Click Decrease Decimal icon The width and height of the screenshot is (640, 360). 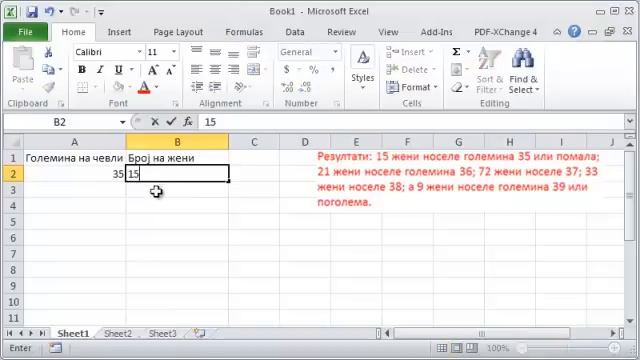pyautogui.click(x=305, y=87)
